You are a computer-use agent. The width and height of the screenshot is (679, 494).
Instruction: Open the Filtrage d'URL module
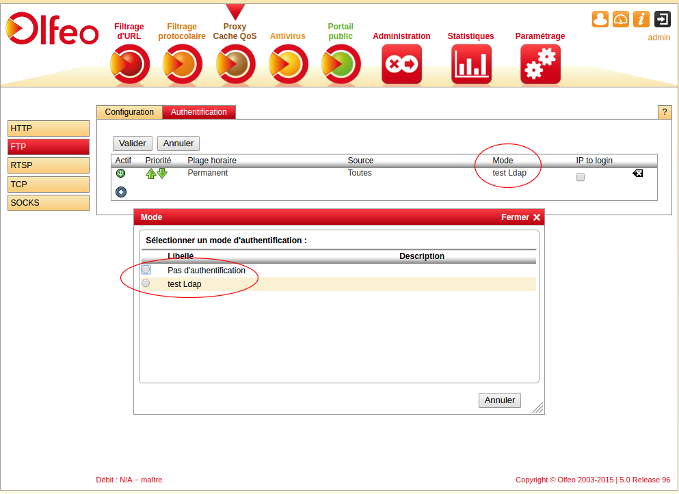[x=131, y=64]
